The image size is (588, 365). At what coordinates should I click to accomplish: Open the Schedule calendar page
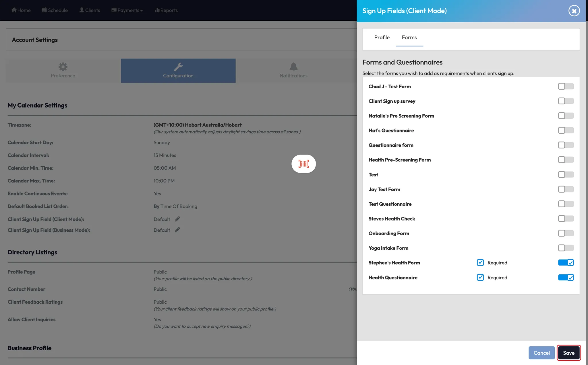pyautogui.click(x=55, y=10)
